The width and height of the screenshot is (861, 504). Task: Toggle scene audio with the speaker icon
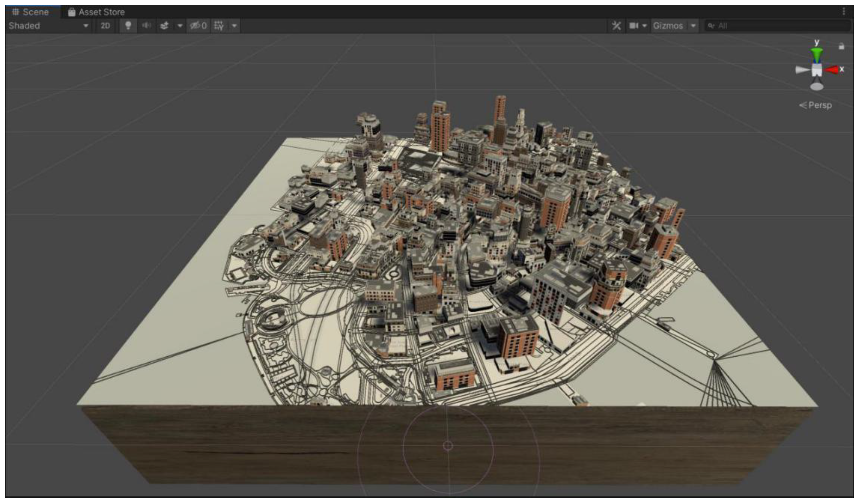coord(146,25)
